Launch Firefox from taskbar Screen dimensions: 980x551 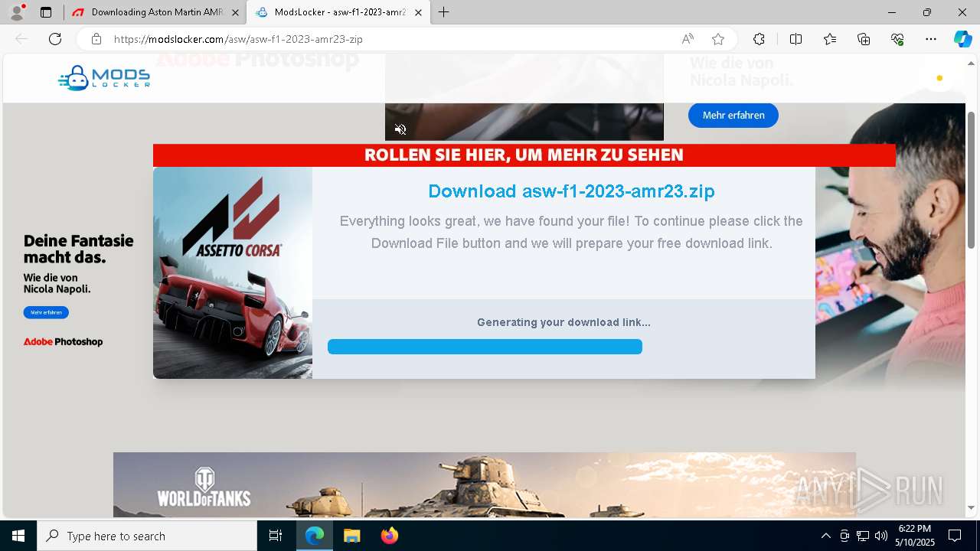pyautogui.click(x=389, y=536)
